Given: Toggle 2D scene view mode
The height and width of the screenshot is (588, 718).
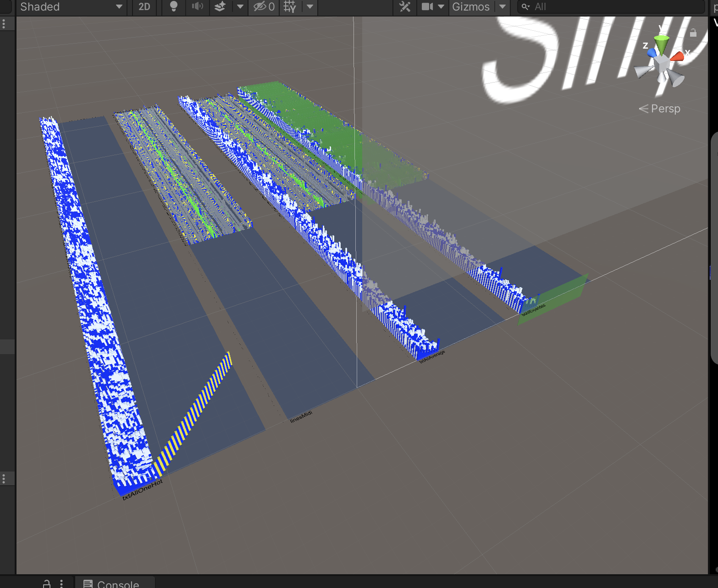Looking at the screenshot, I should coord(144,7).
